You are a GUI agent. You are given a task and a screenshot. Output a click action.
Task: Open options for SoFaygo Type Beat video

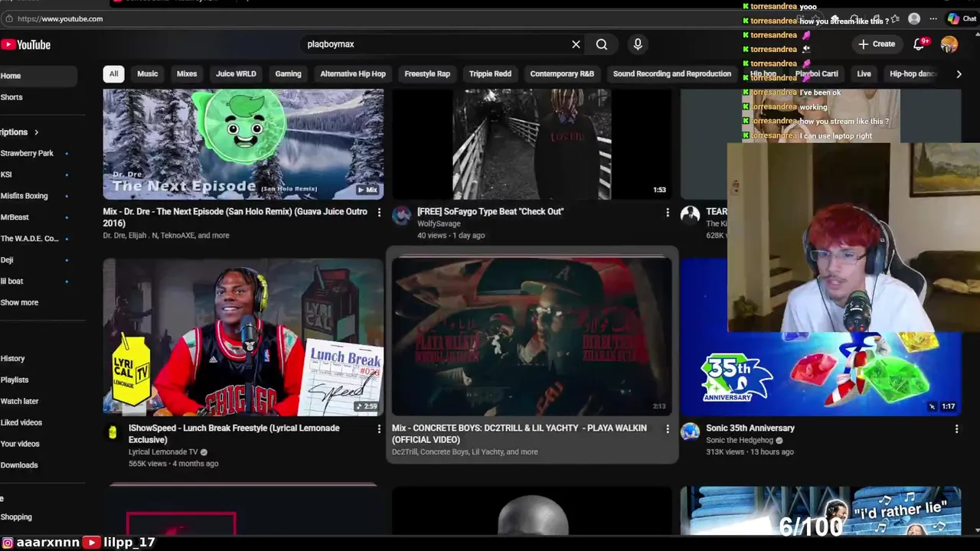[x=668, y=212]
